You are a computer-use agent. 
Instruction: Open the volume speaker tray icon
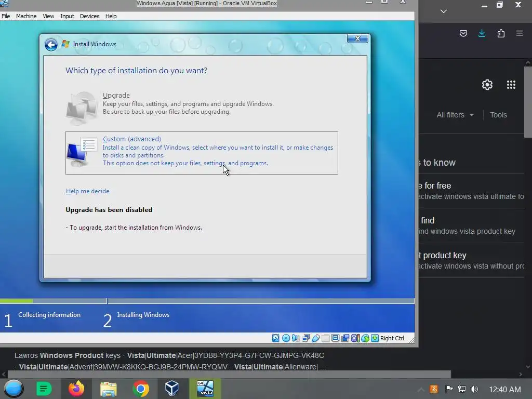474,389
